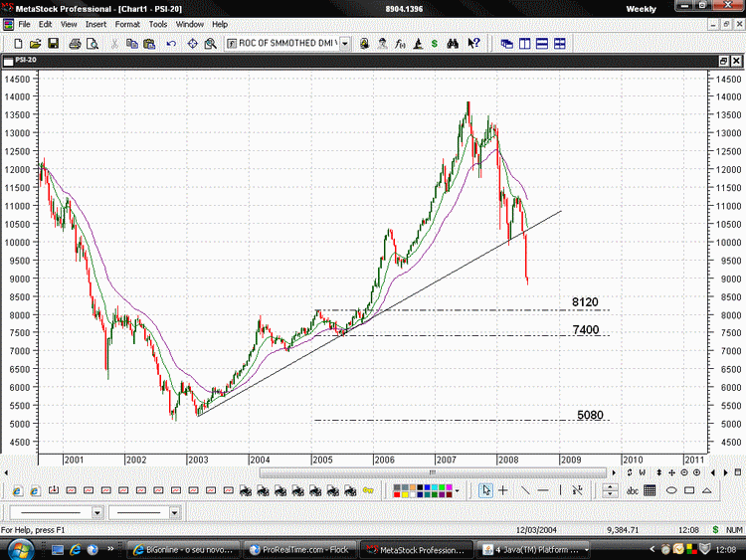The height and width of the screenshot is (560, 746).
Task: Select the rectangle drawing tool
Action: tap(689, 490)
